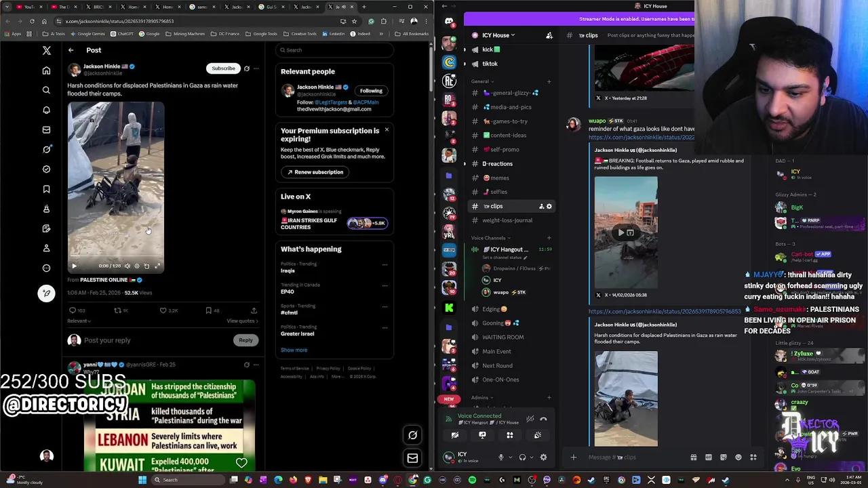The width and height of the screenshot is (868, 488).
Task: Open Grok from X sidebar
Action: tap(46, 149)
